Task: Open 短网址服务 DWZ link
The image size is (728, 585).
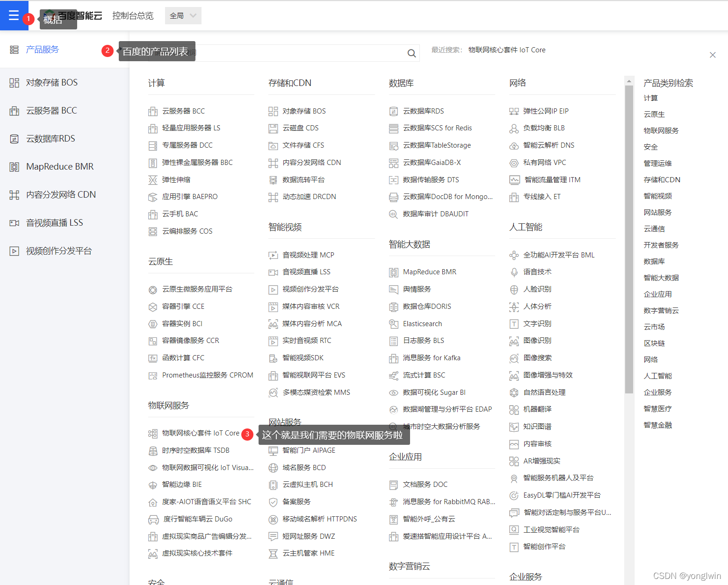Action: pyautogui.click(x=309, y=536)
